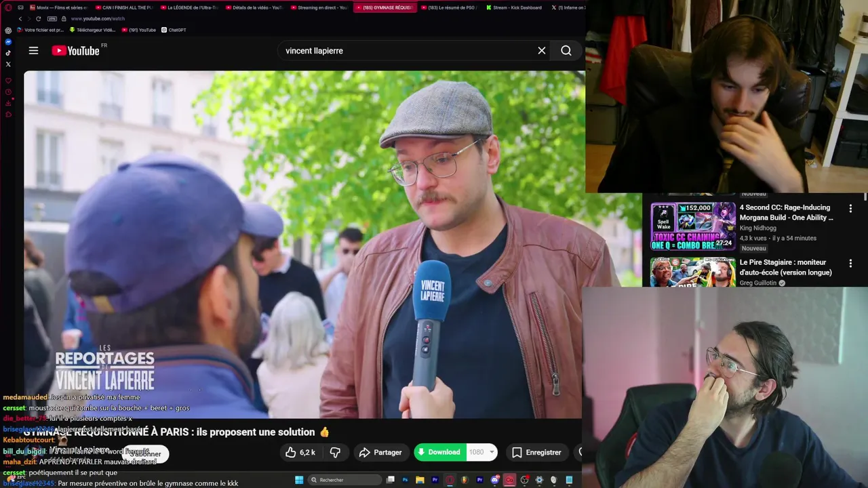The image size is (868, 488).
Task: Launch Photoshop from the taskbar
Action: click(406, 480)
